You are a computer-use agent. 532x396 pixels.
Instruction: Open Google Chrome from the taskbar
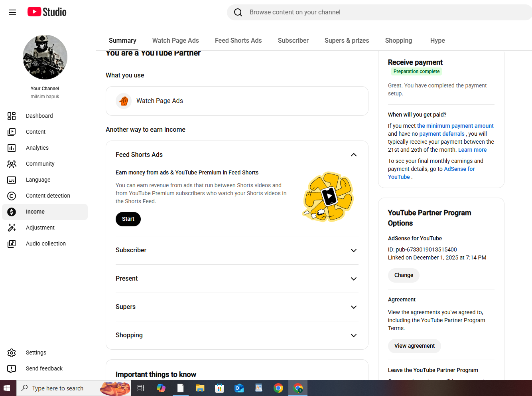tap(278, 388)
